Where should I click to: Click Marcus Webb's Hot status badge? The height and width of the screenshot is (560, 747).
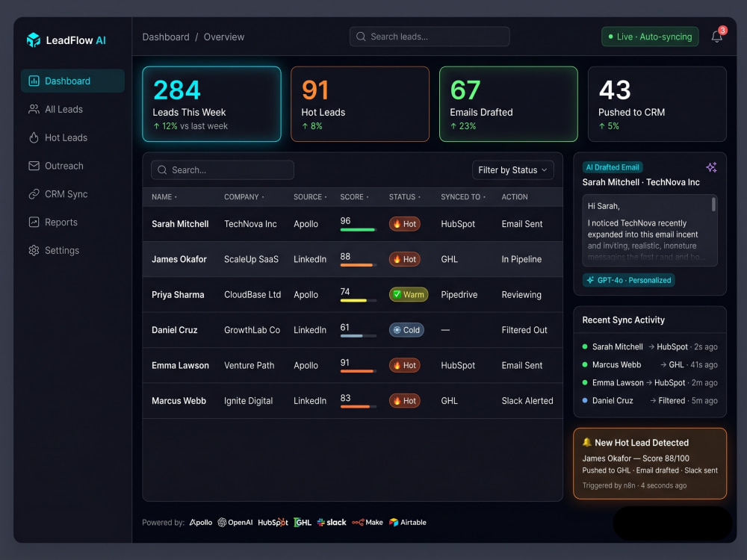pos(404,401)
